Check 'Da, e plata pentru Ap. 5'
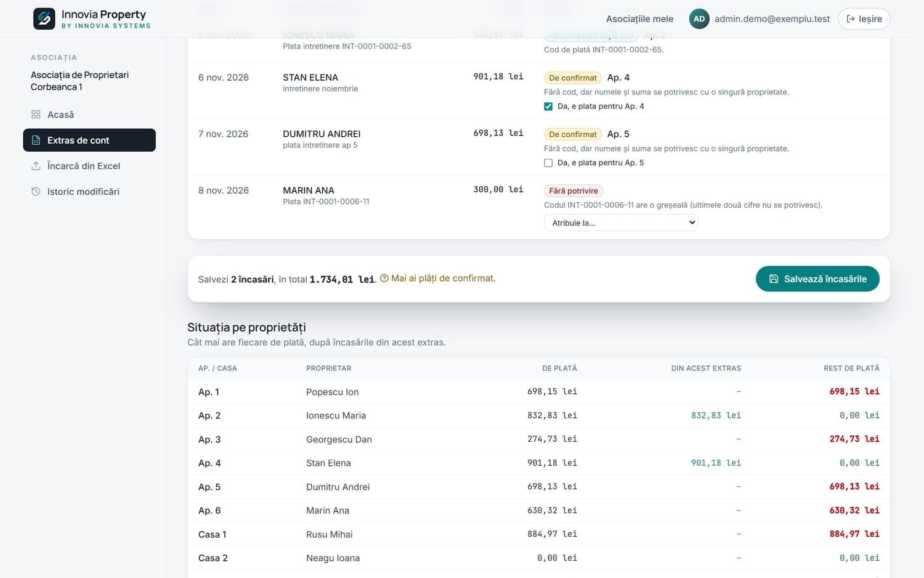This screenshot has width=924, height=578. pos(548,163)
